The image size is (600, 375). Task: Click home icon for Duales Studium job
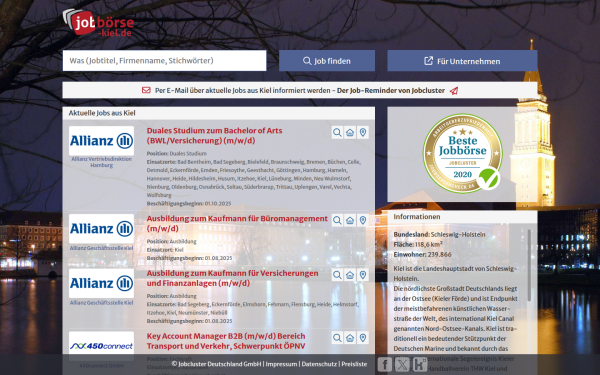350,132
